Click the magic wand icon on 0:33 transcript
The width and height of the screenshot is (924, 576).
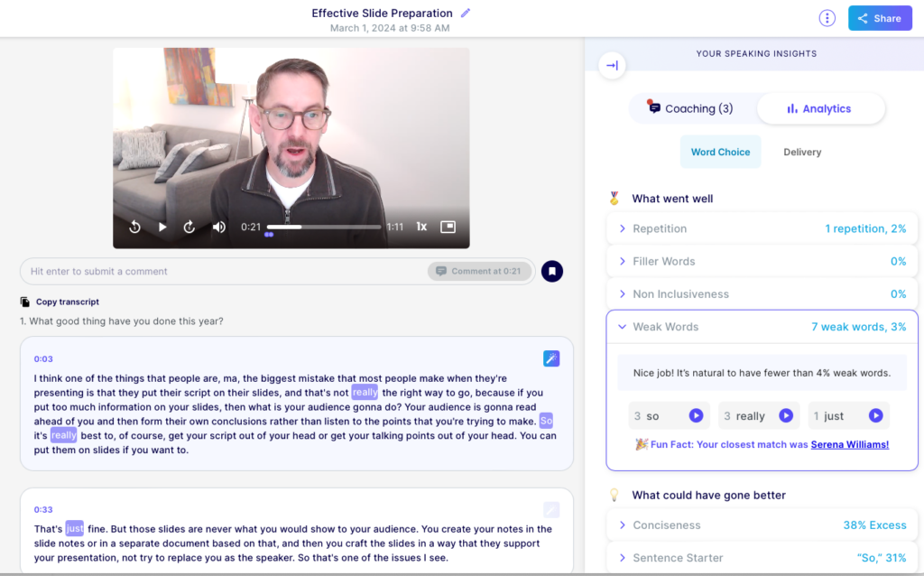551,509
